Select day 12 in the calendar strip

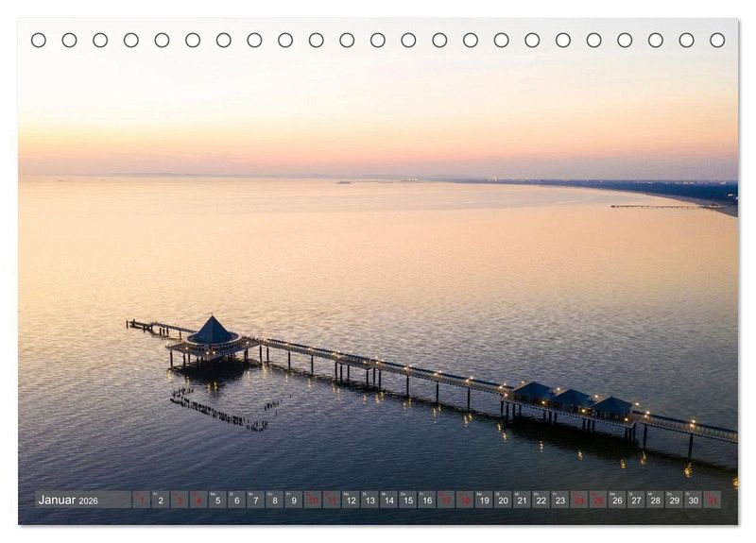point(351,500)
